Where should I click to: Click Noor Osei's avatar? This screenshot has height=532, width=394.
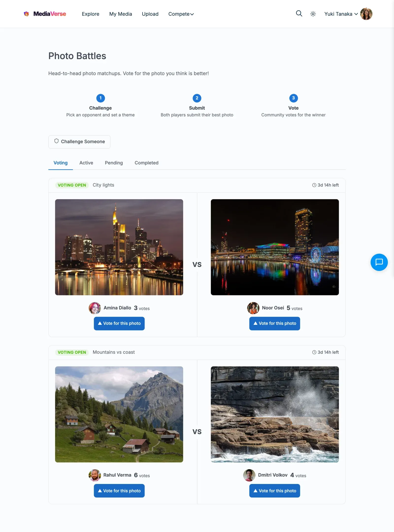pos(253,308)
